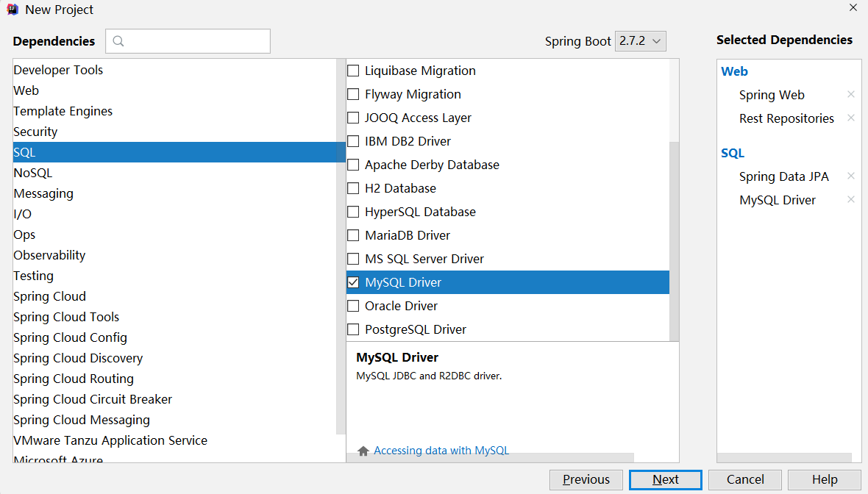Select the Spring Cloud Discovery category

174,358
